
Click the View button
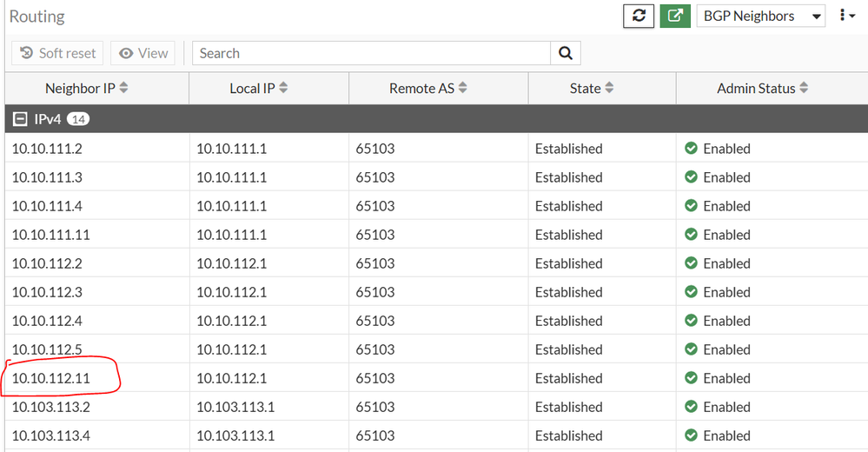(143, 53)
